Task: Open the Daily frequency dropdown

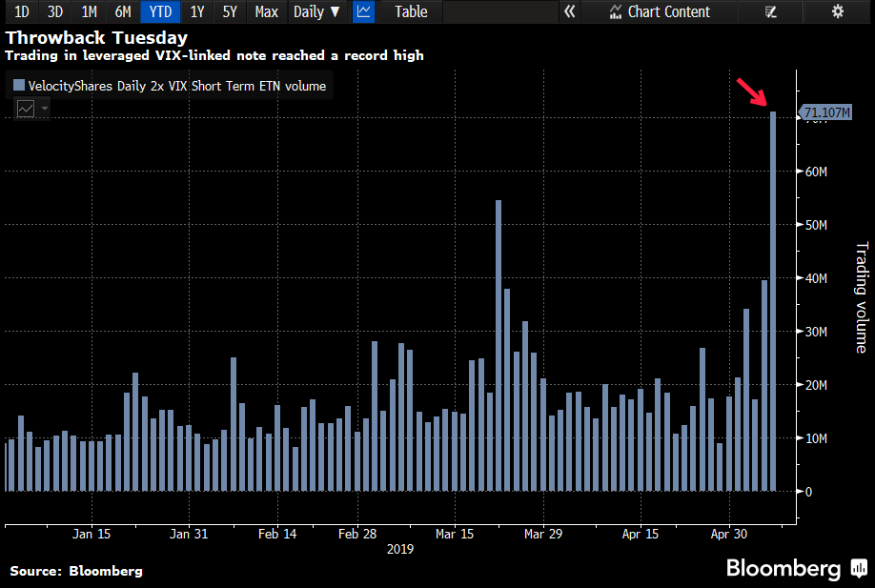Action: [316, 11]
